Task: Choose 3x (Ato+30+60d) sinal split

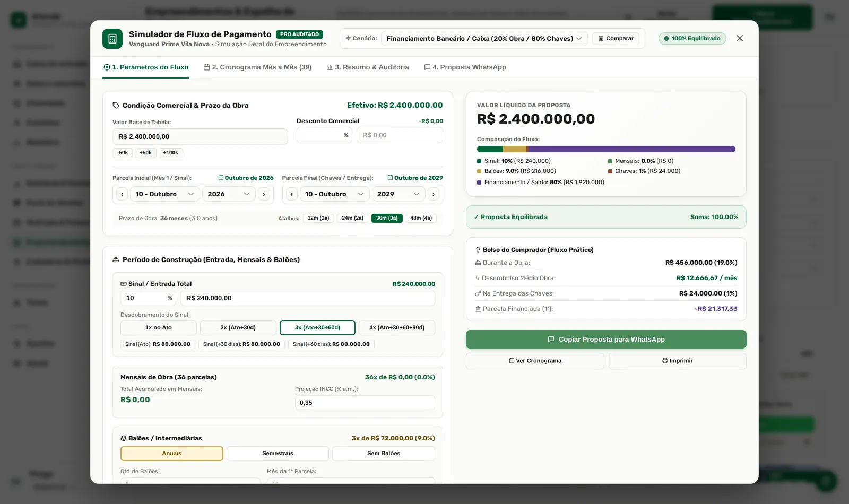Action: (x=317, y=328)
